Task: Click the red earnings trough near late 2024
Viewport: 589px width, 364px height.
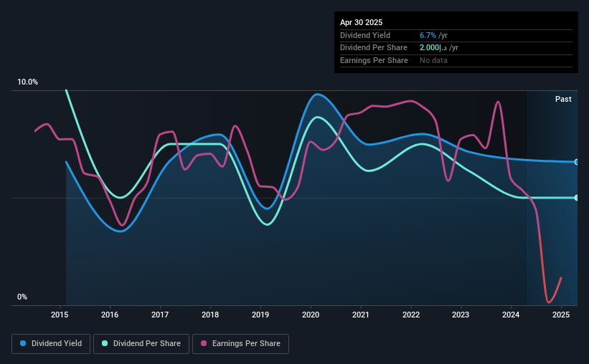Action: [548, 302]
